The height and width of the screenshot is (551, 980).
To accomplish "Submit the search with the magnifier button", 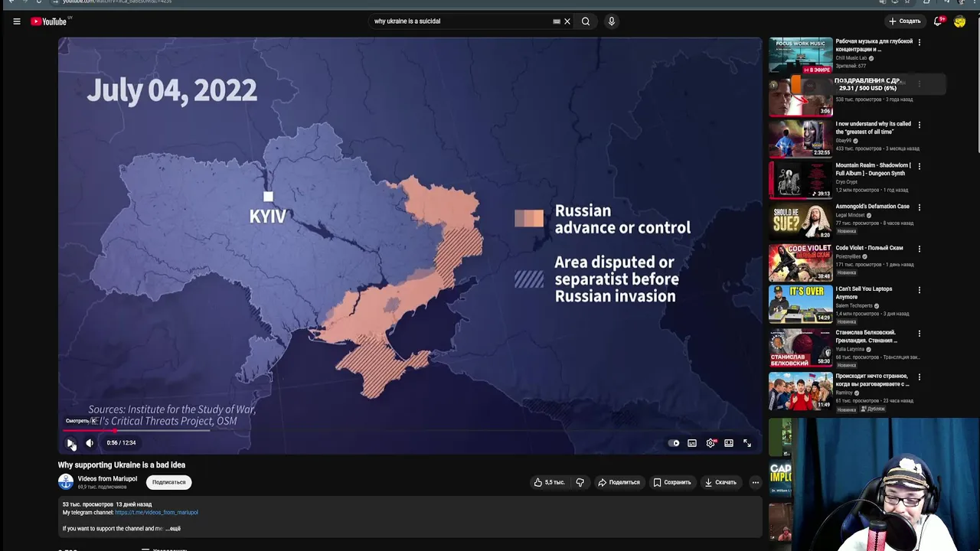I will (586, 21).
